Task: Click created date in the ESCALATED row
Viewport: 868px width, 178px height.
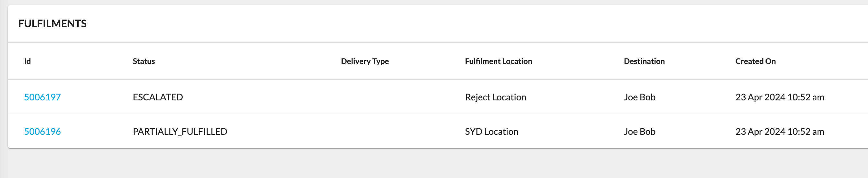Action: click(x=779, y=97)
